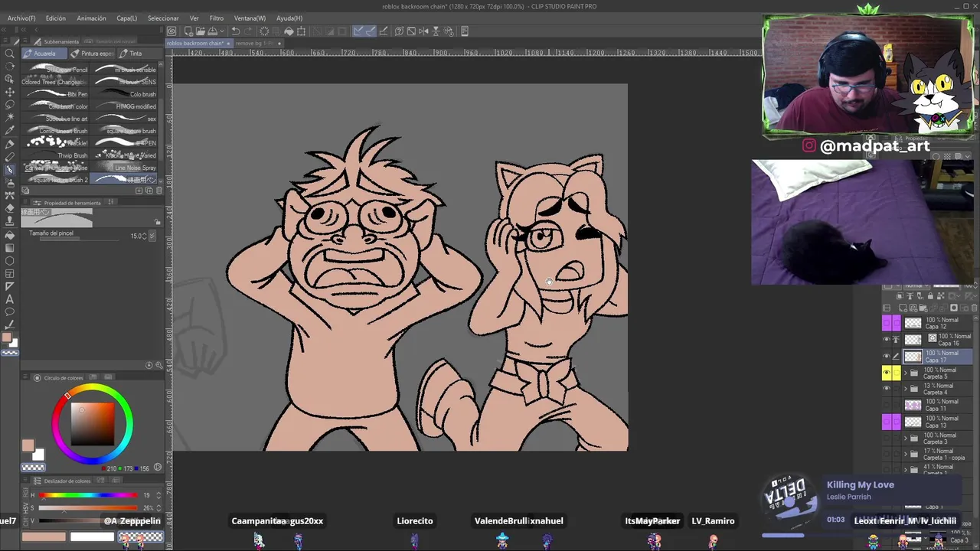This screenshot has height=551, width=980.
Task: Expand folder Carpeta 4
Action: coord(905,389)
